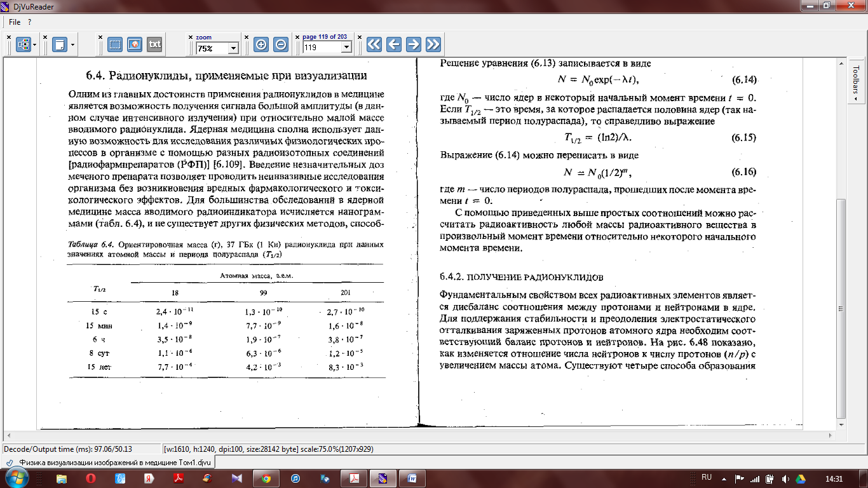Viewport: 868px width, 488px height.
Task: Jump to first page double-arrow
Action: (374, 44)
